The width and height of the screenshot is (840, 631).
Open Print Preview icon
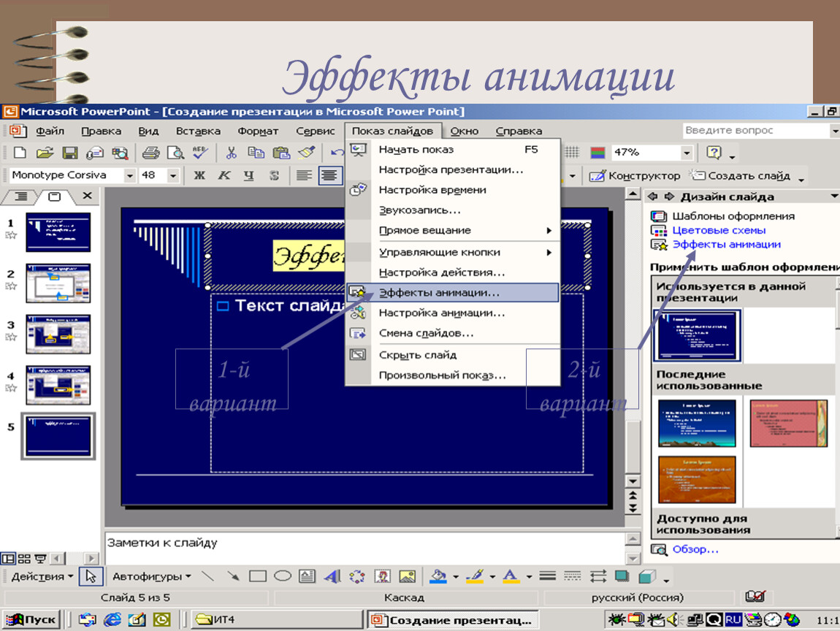175,153
